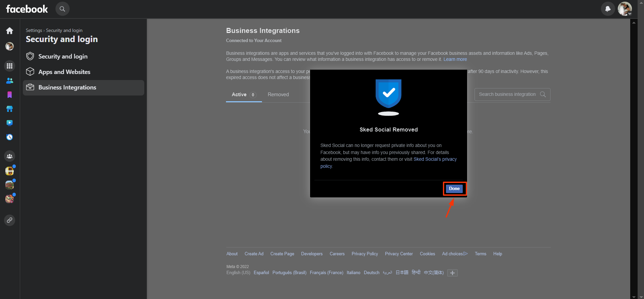Click the About footer link
This screenshot has height=299, width=644.
232,254
